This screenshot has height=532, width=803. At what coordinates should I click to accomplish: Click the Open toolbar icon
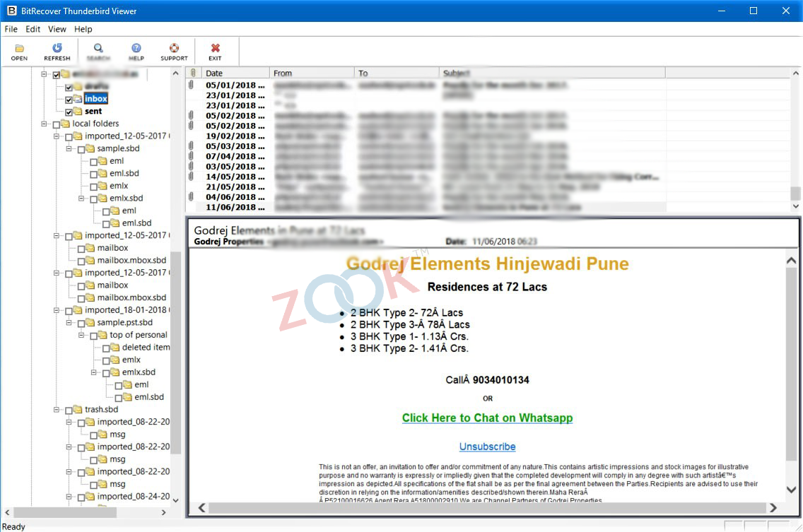(x=19, y=48)
